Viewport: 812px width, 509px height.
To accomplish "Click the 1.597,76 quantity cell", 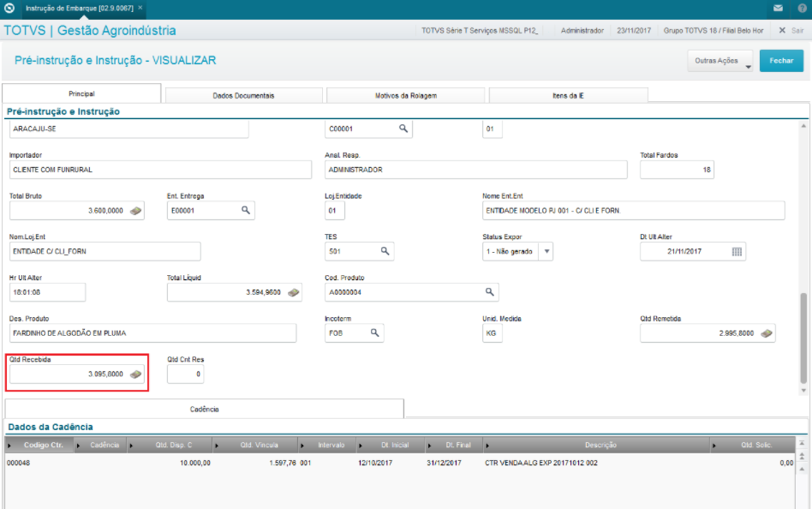I will coord(283,463).
